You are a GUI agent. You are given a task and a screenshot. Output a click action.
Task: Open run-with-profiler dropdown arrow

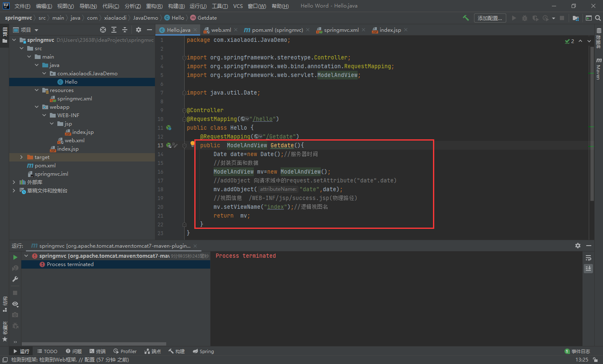coord(554,18)
